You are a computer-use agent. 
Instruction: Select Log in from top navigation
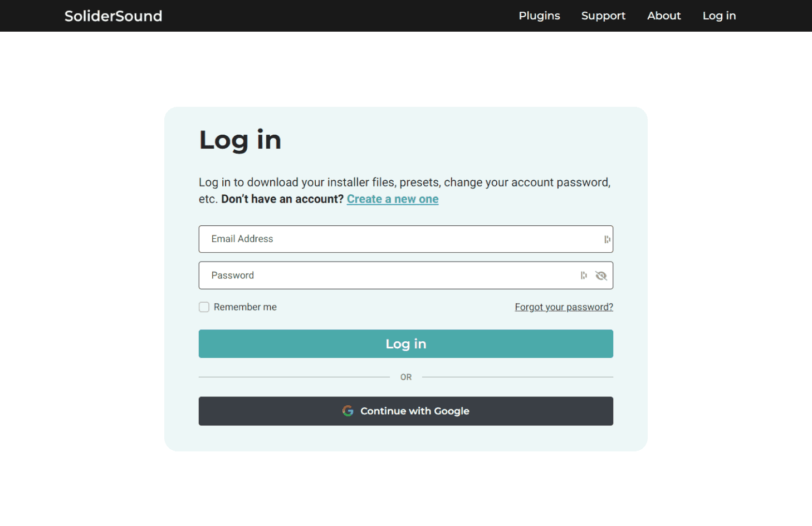(719, 16)
